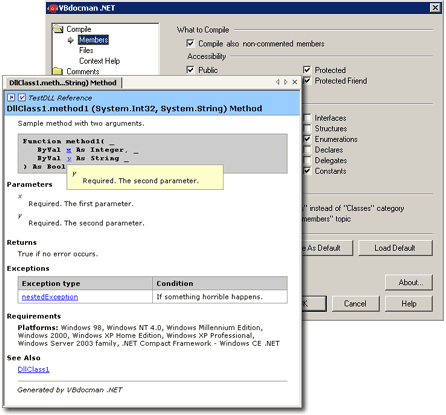Viewport: 446px width, 415px height.
Task: Click 'Required. The first parameter.' description
Action: pyautogui.click(x=81, y=204)
